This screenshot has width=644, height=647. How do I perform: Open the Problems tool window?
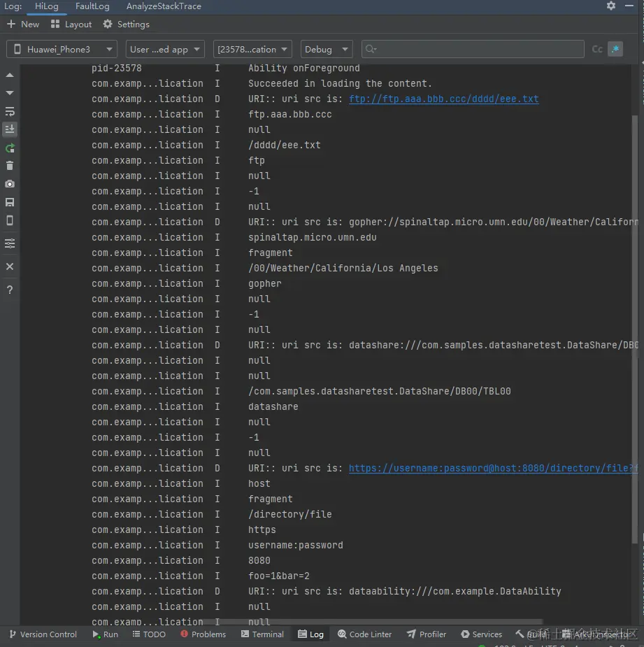(x=203, y=634)
